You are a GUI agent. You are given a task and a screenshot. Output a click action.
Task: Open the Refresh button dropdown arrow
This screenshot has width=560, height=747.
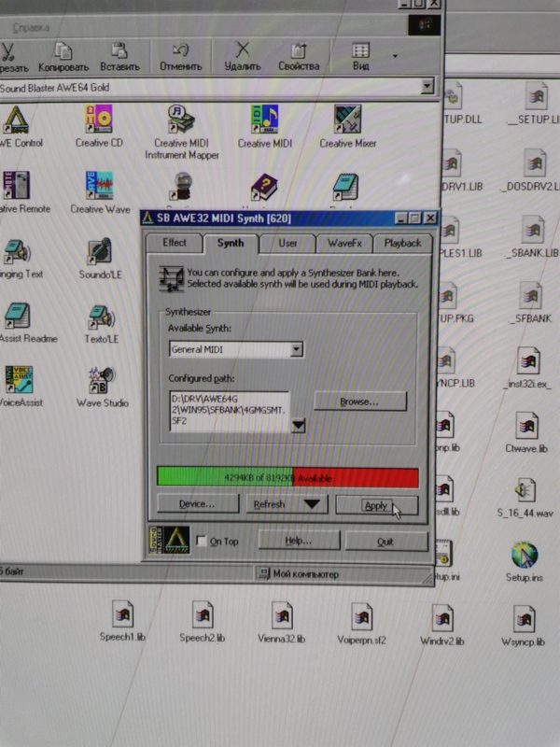click(x=312, y=503)
